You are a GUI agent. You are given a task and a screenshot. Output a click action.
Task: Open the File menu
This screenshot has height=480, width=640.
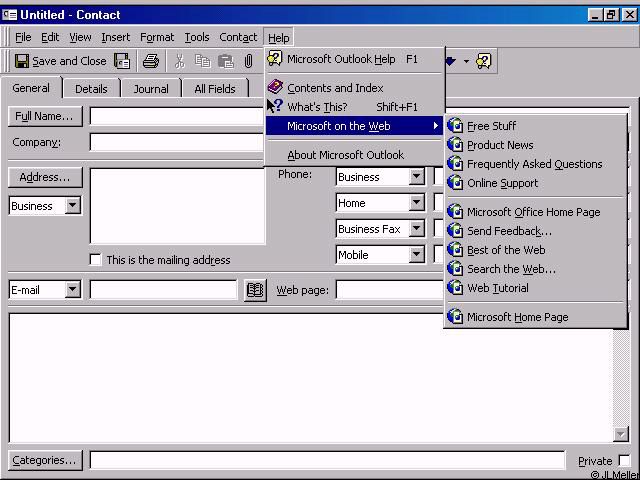coord(23,38)
